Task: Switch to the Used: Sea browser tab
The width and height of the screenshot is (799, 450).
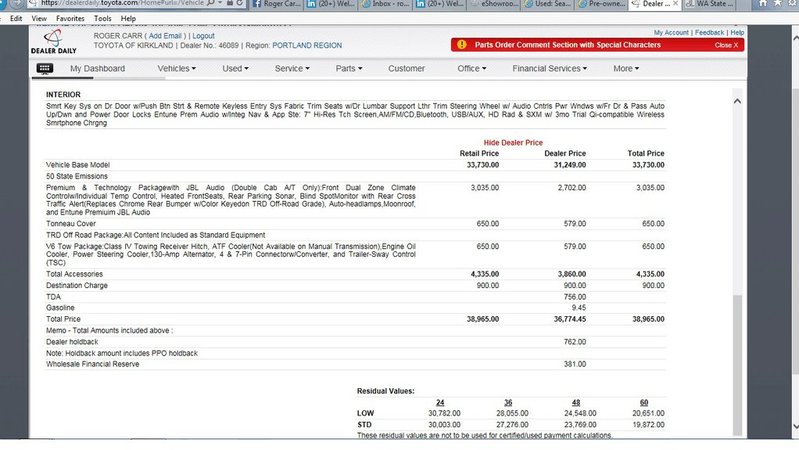Action: pyautogui.click(x=550, y=4)
